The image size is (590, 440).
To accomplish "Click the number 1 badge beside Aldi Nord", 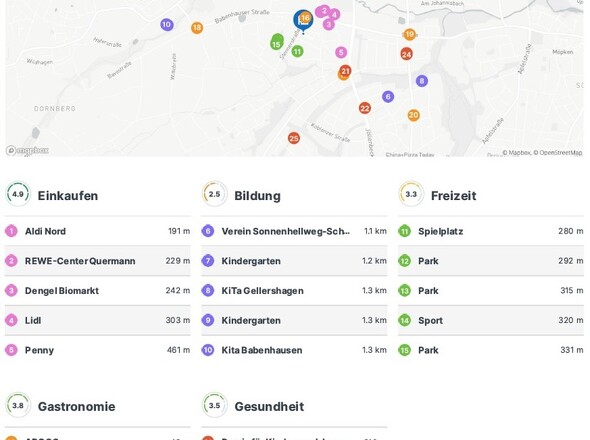I will coord(11,231).
